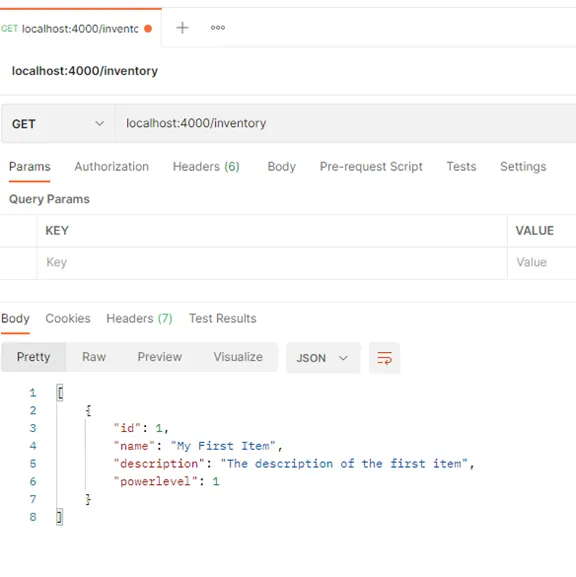Image resolution: width=576 pixels, height=577 pixels.
Task: Click the "id": 1 line in response
Action: pyautogui.click(x=141, y=428)
